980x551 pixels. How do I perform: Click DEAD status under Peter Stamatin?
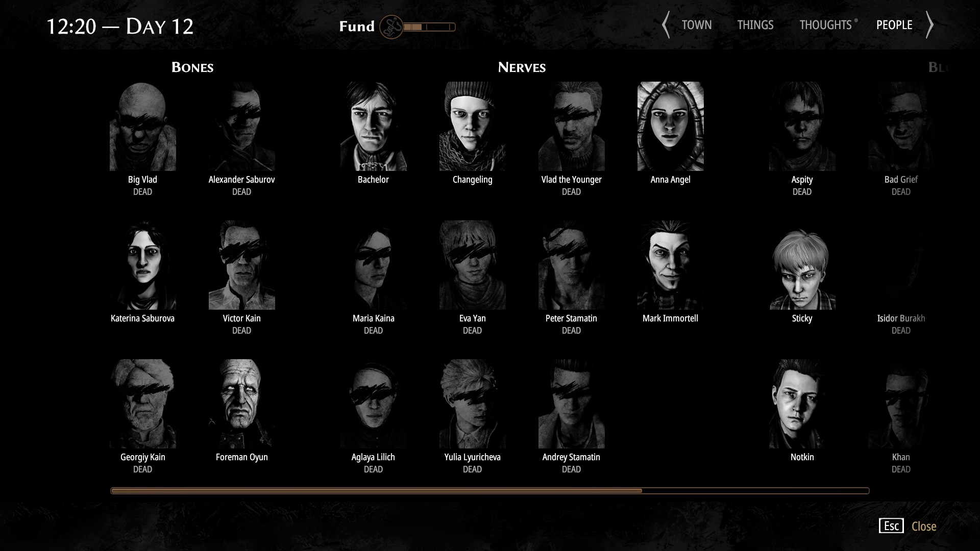point(571,331)
